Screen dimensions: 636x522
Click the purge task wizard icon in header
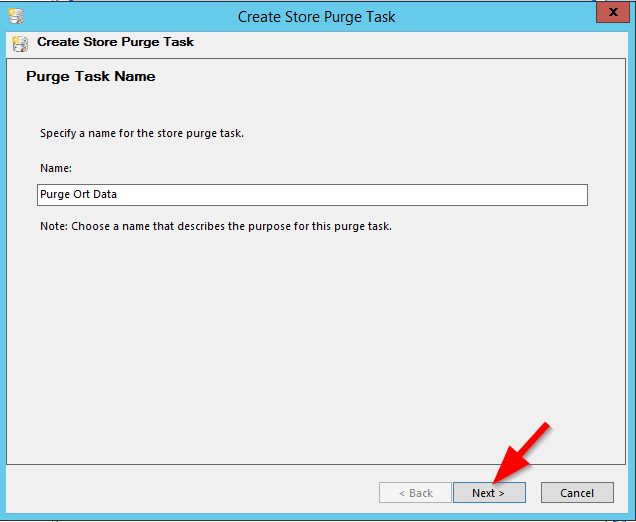pyautogui.click(x=20, y=43)
